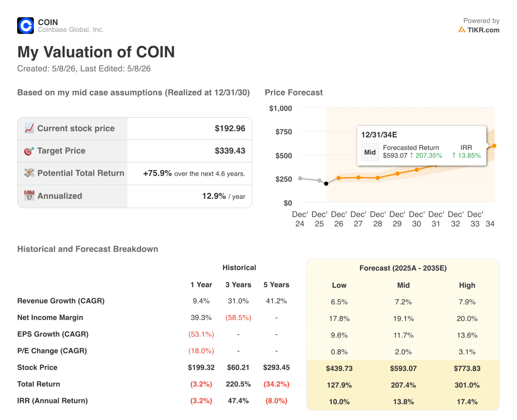Select the Dec '29 orange forecast point
This screenshot has width=517, height=420.
[397, 174]
